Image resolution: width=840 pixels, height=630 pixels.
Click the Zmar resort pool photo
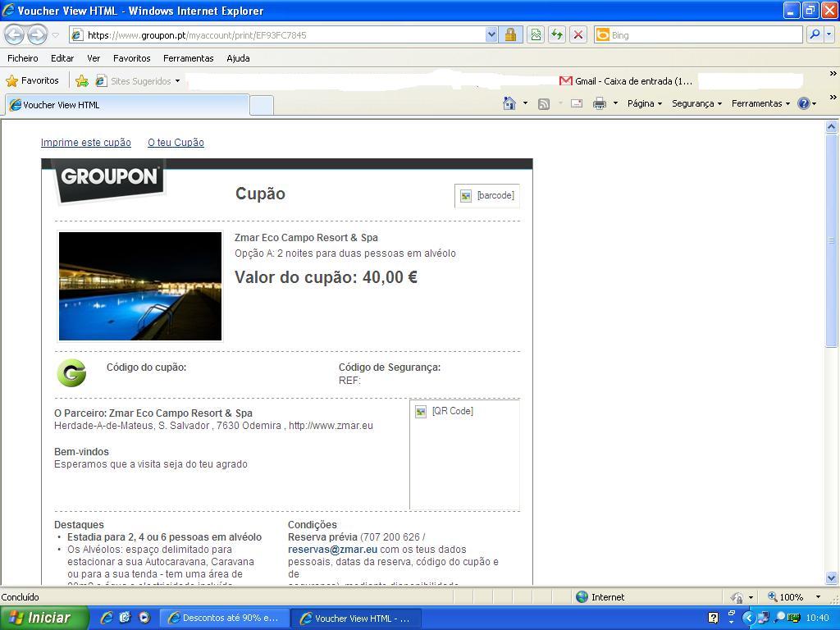(139, 286)
